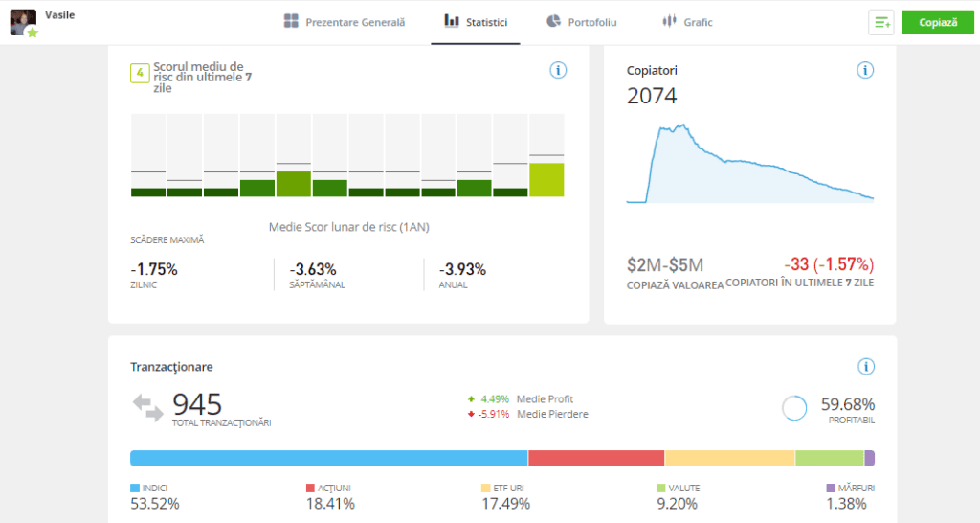Switch to the Portofoliu tab
980x523 pixels.
pyautogui.click(x=581, y=22)
